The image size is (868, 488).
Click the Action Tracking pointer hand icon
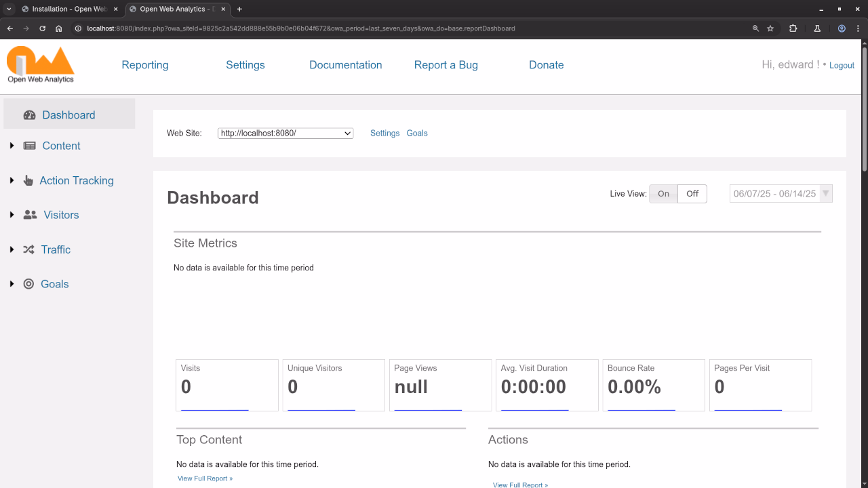(x=28, y=180)
